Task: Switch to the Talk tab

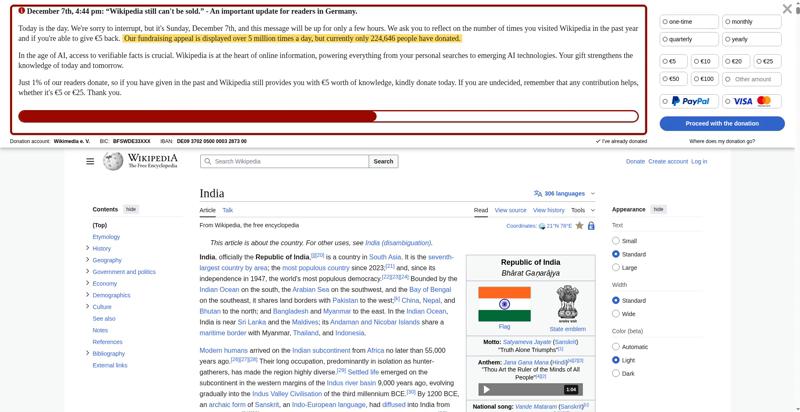Action: point(228,210)
